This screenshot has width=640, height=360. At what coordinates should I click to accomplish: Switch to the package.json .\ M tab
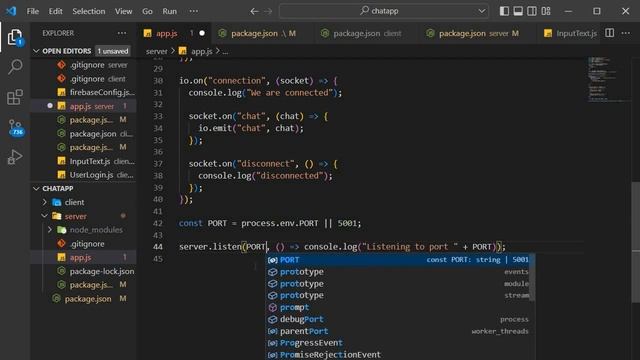[x=263, y=33]
